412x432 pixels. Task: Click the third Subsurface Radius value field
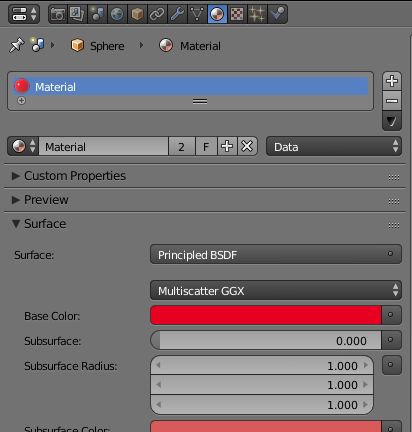tap(262, 404)
